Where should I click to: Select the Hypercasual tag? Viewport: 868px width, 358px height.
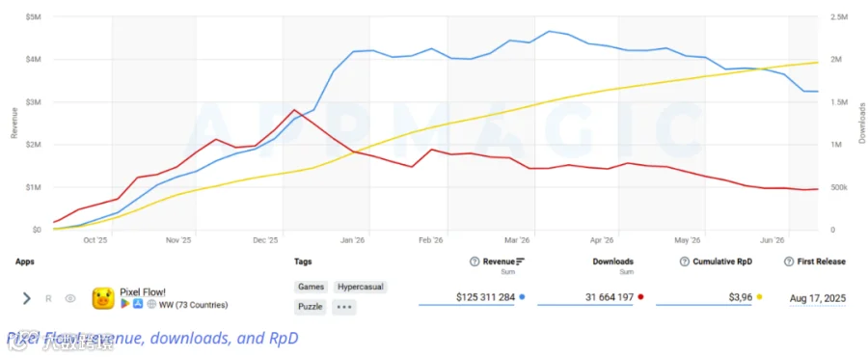[361, 287]
